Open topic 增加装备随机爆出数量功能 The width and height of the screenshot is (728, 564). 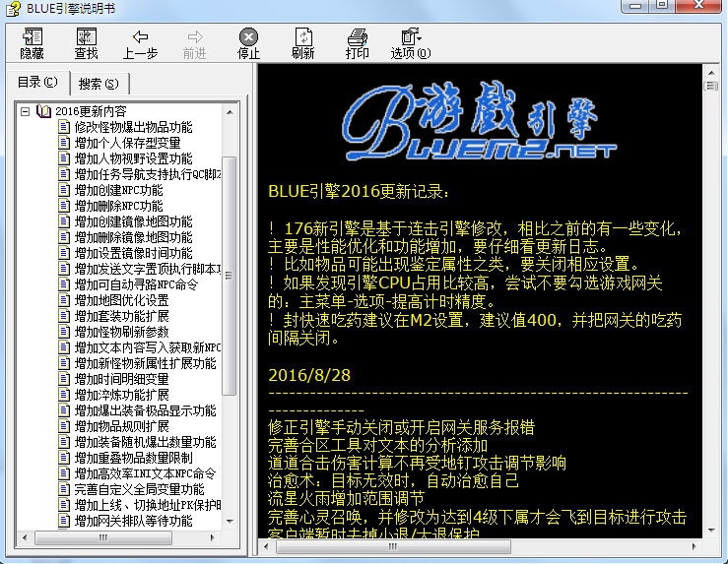click(x=146, y=443)
